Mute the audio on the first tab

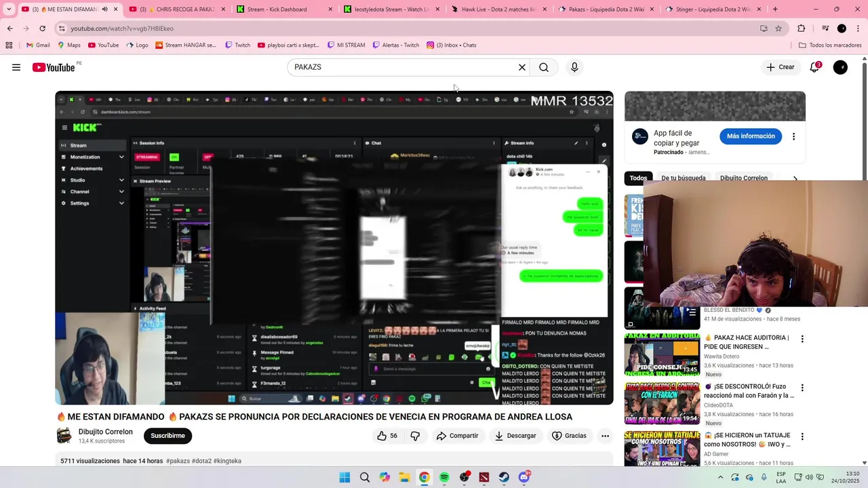click(x=104, y=9)
